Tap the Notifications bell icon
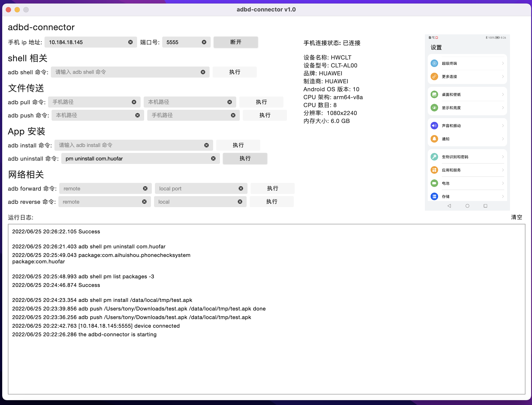 tap(434, 139)
